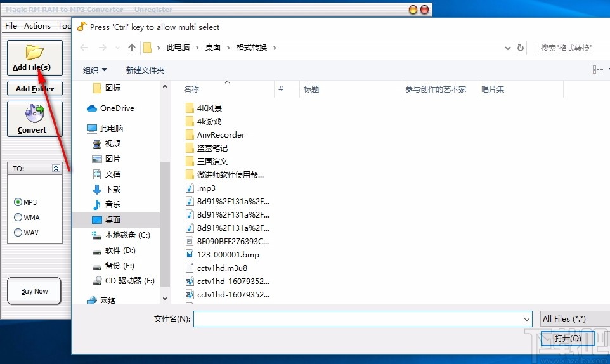Select the WAV output format
Viewport: 610px width, 364px height.
26,233
